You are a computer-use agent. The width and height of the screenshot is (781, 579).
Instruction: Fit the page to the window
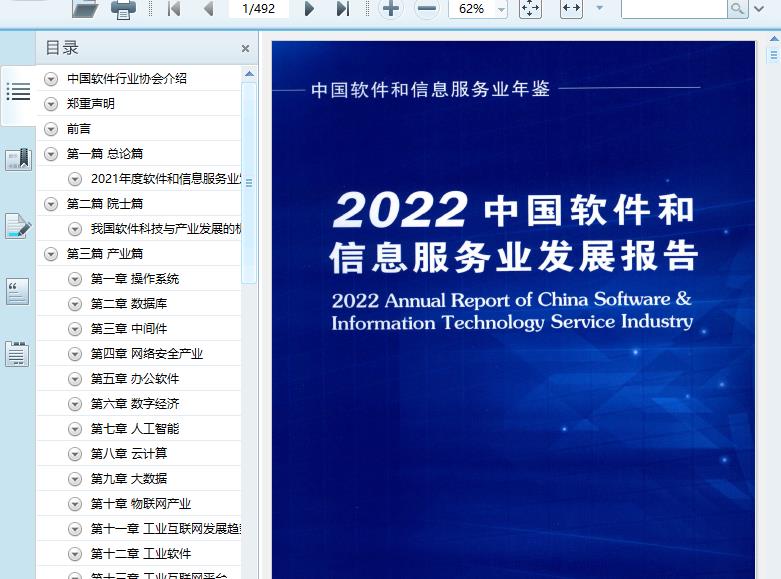(x=530, y=8)
